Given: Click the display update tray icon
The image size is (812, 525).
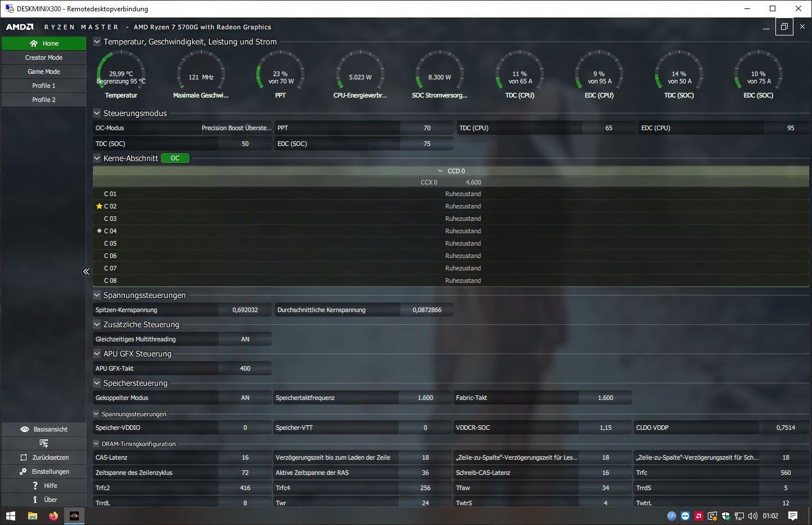Looking at the screenshot, I should (712, 515).
